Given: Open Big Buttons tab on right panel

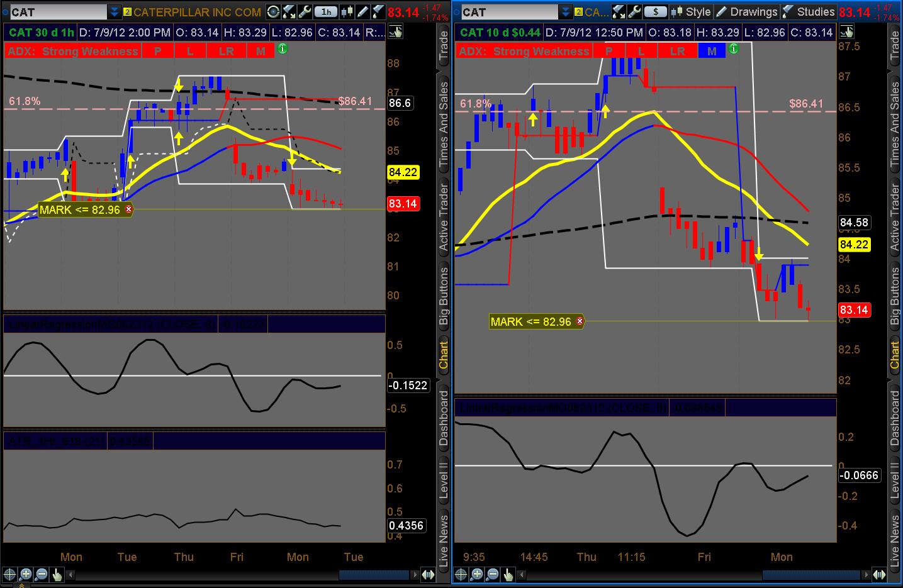Looking at the screenshot, I should click(x=895, y=296).
